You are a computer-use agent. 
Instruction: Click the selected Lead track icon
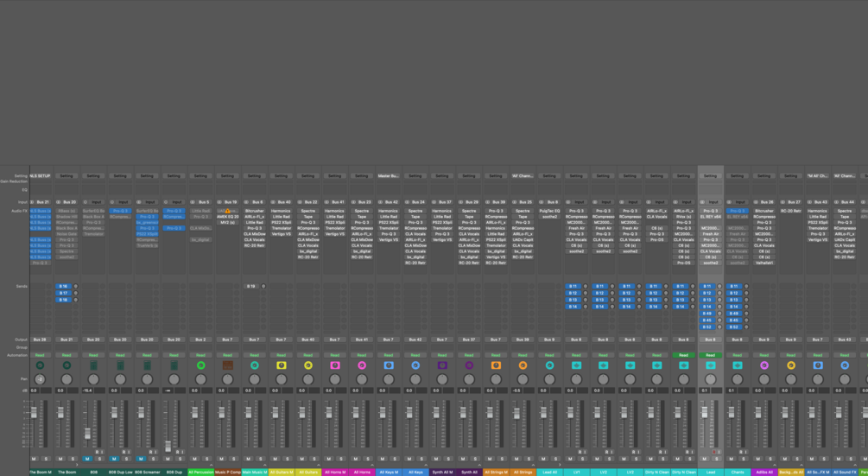pyautogui.click(x=710, y=365)
